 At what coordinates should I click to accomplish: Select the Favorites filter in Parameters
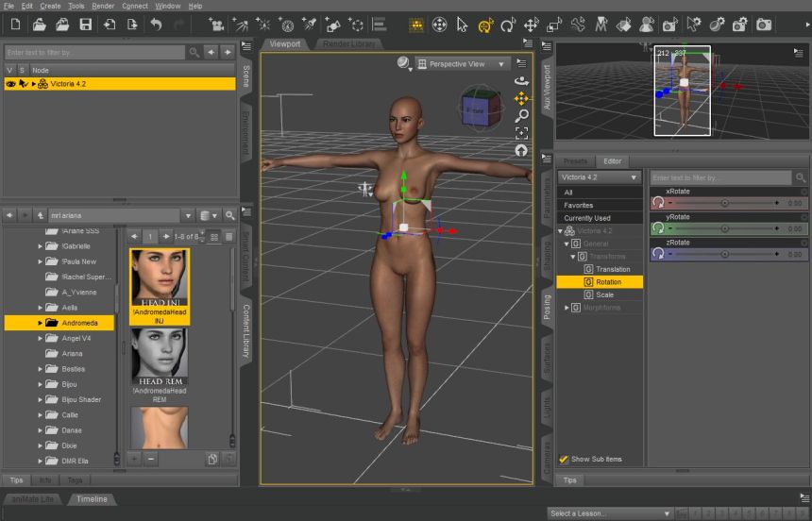[x=579, y=205]
